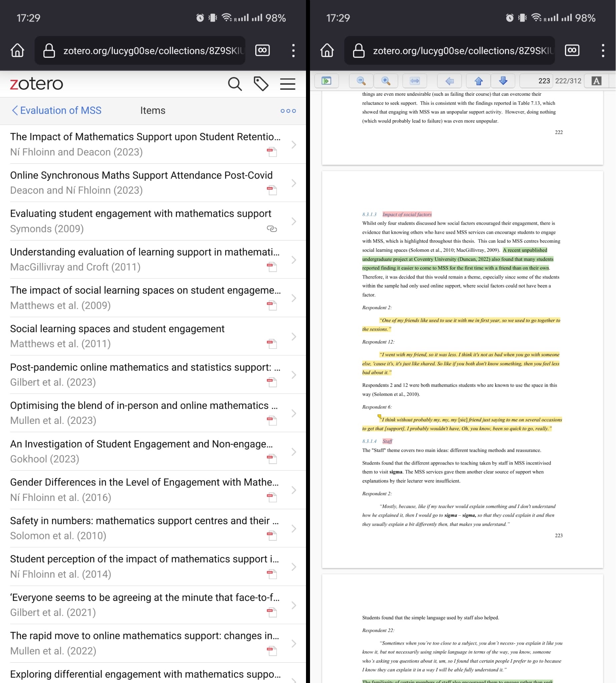Select the left browser address bar
The width and height of the screenshot is (616, 683).
coord(140,50)
